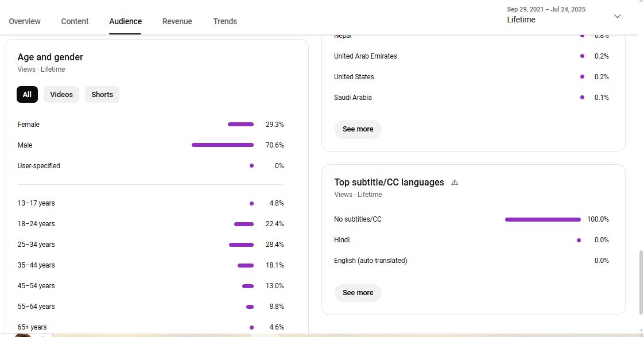Click the United States data point dot
This screenshot has width=644, height=337.
pyautogui.click(x=582, y=77)
